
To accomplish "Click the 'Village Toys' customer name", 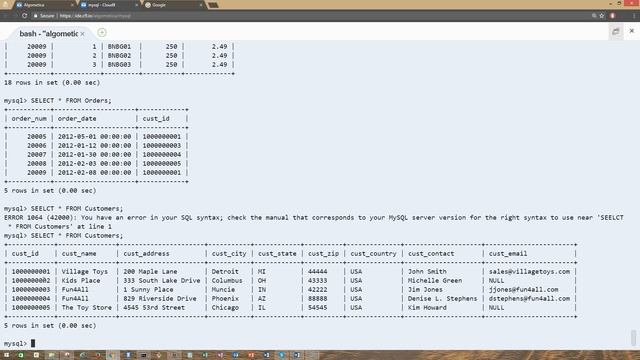I will click(x=84, y=271).
